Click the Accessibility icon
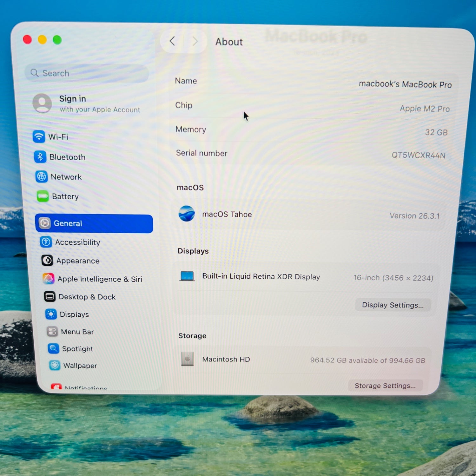Image resolution: width=476 pixels, height=476 pixels. pos(46,242)
